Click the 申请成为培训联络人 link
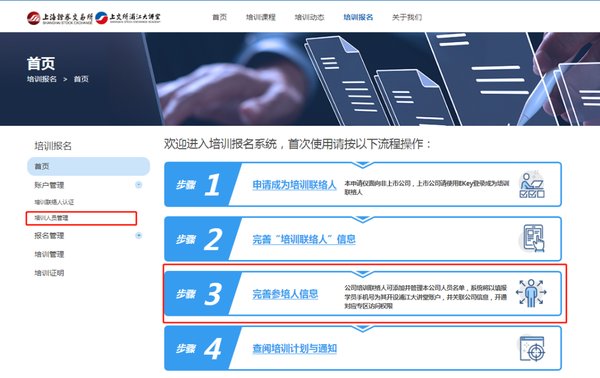 pos(294,185)
